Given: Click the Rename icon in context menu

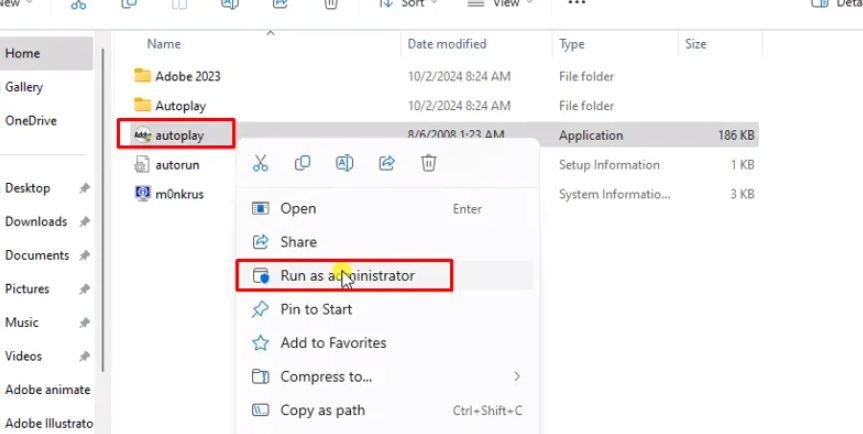Looking at the screenshot, I should click(344, 163).
